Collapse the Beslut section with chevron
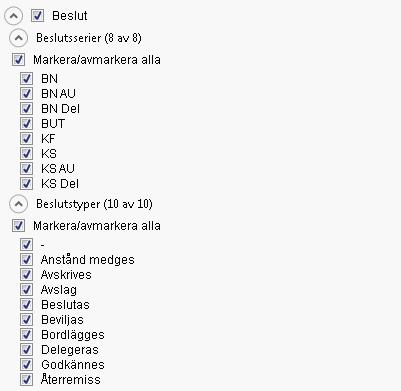This screenshot has width=401, height=391. tap(14, 16)
